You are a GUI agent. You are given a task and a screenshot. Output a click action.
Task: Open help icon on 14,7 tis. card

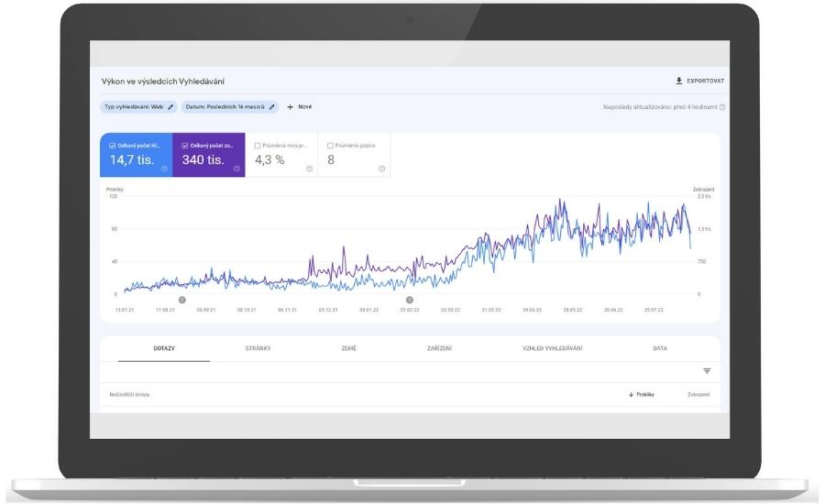(x=164, y=169)
